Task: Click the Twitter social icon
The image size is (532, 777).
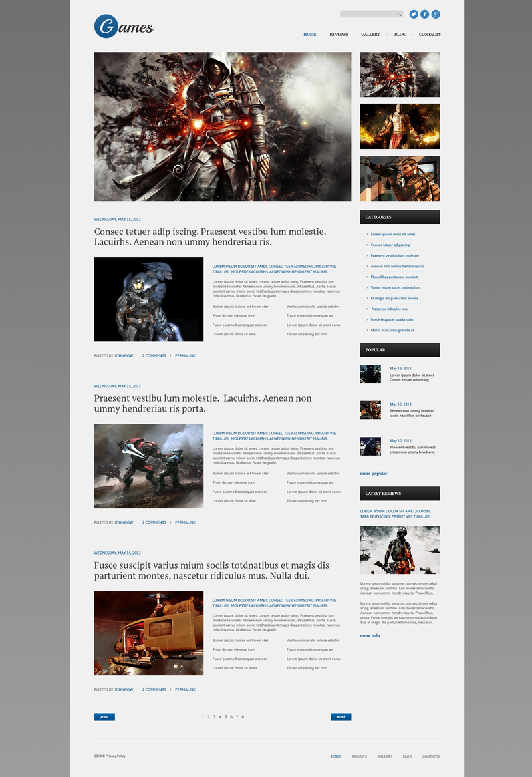Action: pos(414,14)
